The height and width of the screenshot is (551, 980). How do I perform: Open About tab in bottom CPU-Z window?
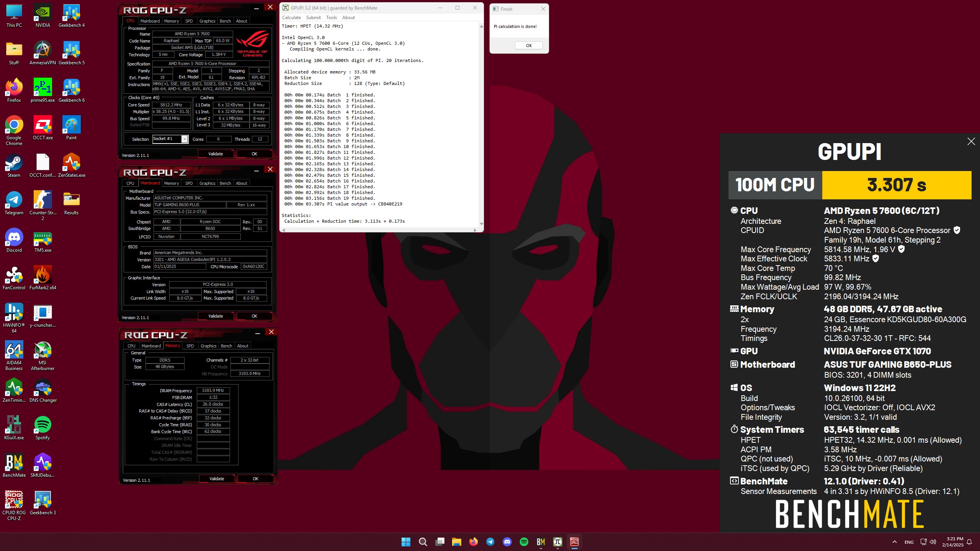click(x=242, y=346)
